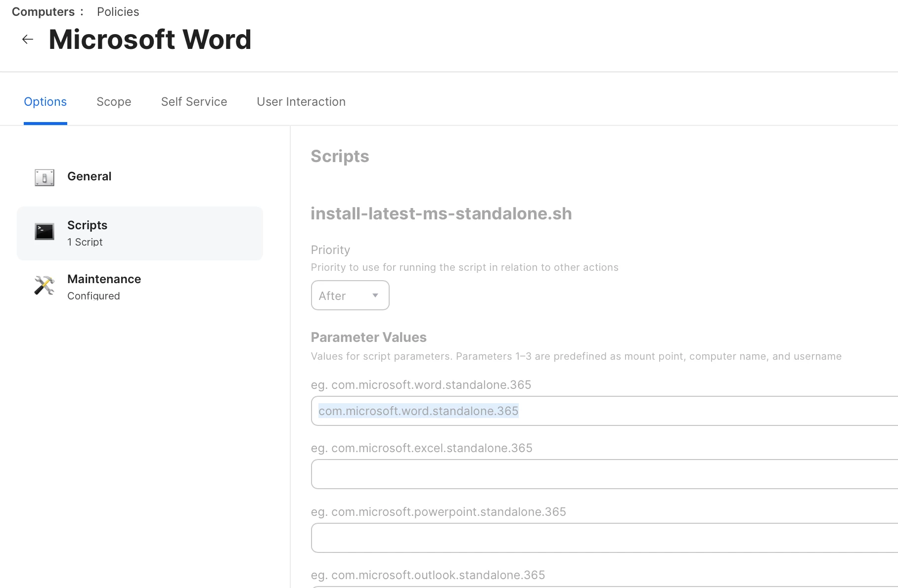
Task: Go to the Self Service tab
Action: pos(194,102)
